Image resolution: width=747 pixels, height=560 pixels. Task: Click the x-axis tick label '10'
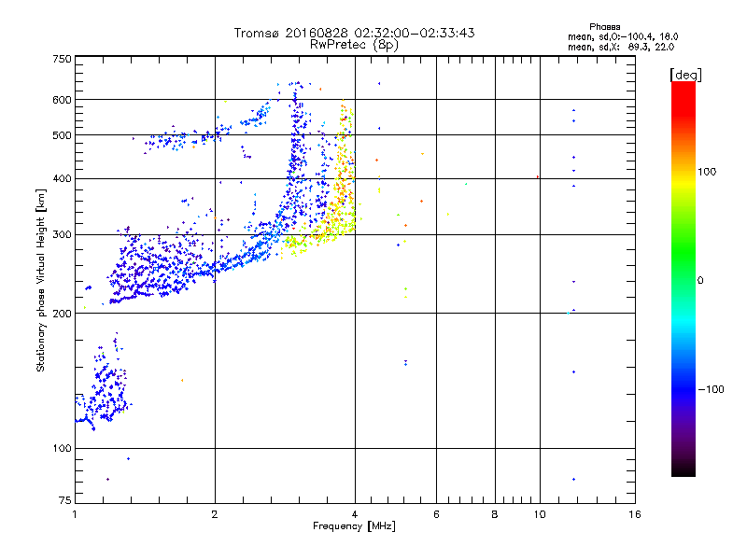point(540,514)
